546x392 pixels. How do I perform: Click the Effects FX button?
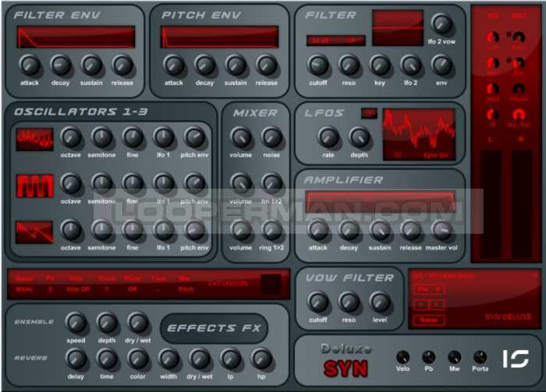click(214, 328)
